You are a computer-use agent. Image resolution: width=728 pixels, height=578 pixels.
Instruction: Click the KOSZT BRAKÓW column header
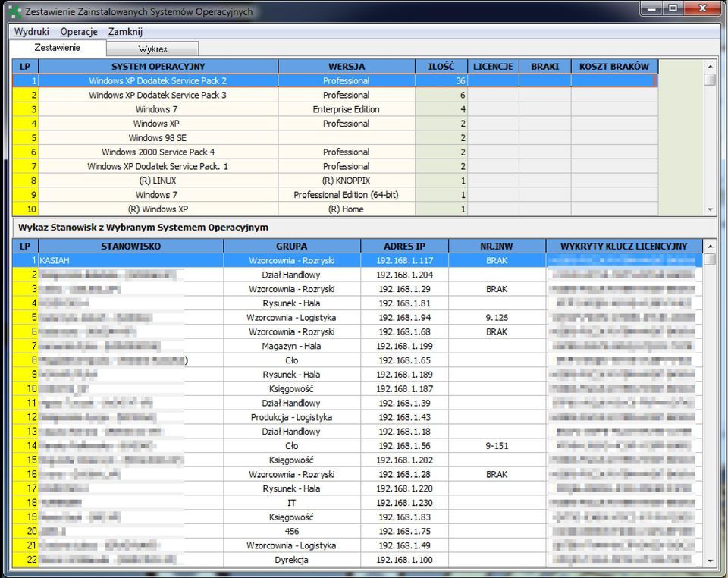614,67
